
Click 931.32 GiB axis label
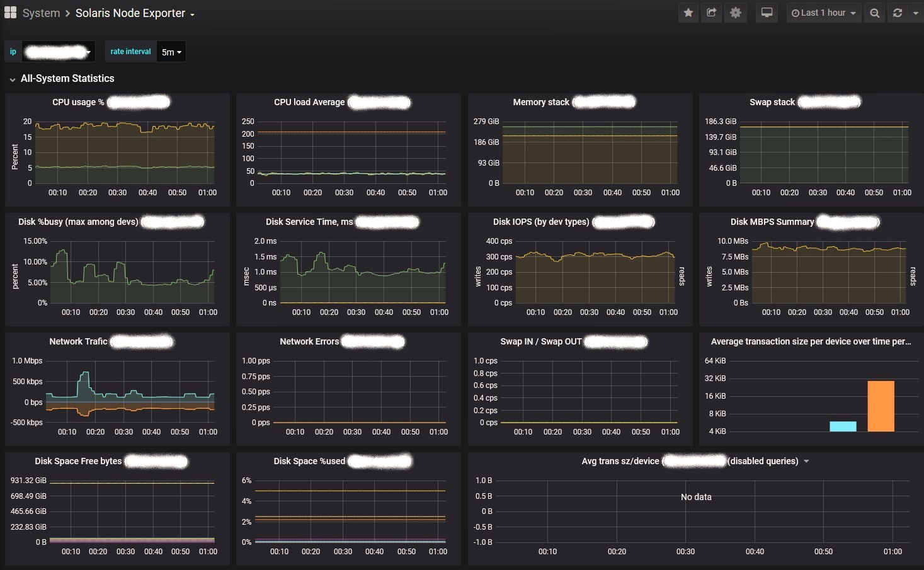(28, 481)
